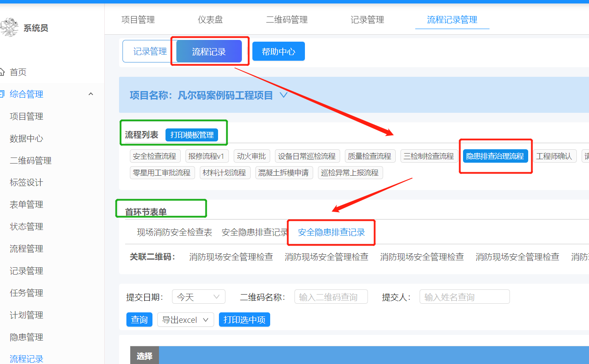The height and width of the screenshot is (364, 589).
Task: Select the 安全检查流程 tag
Action: tap(155, 156)
